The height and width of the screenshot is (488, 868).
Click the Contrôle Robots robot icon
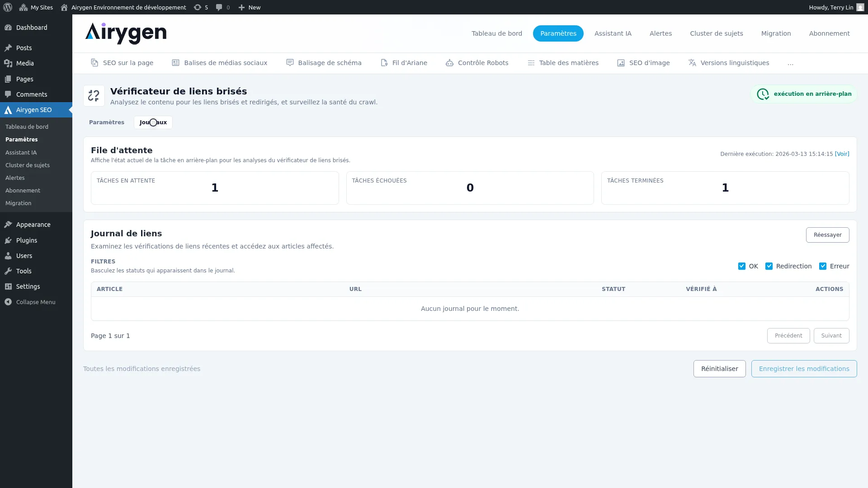[x=449, y=63]
